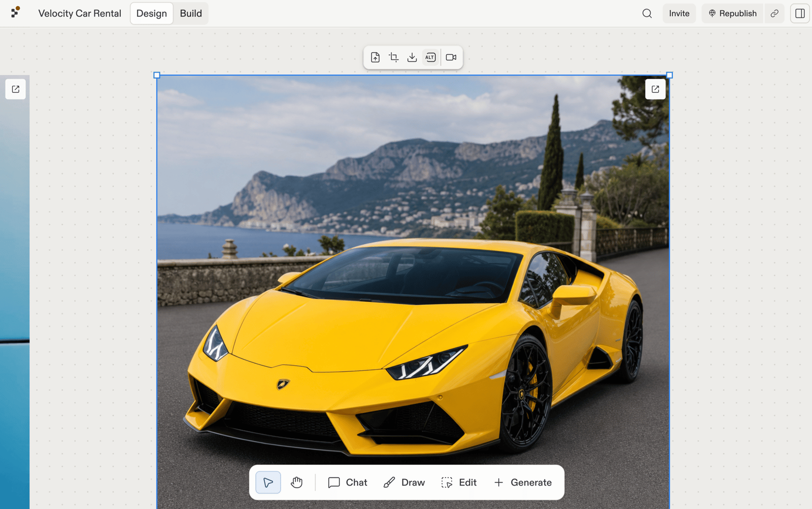Copy site link with the chain icon

(774, 13)
